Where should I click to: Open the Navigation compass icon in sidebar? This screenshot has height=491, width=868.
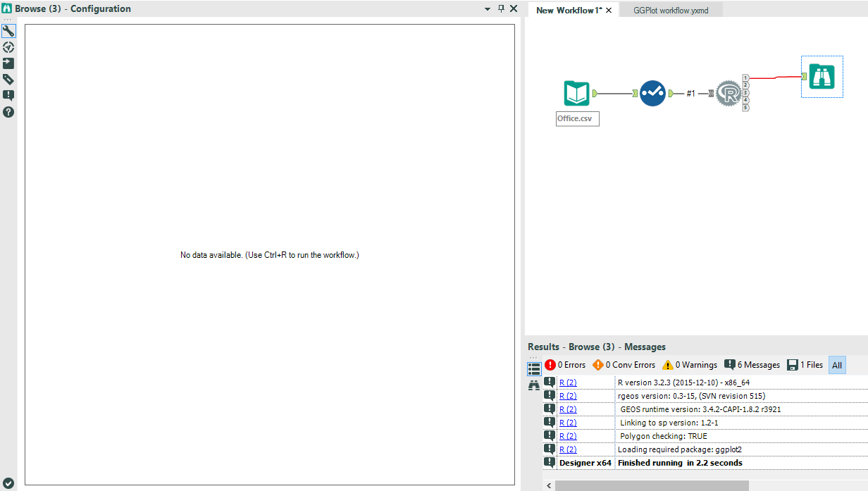point(8,47)
